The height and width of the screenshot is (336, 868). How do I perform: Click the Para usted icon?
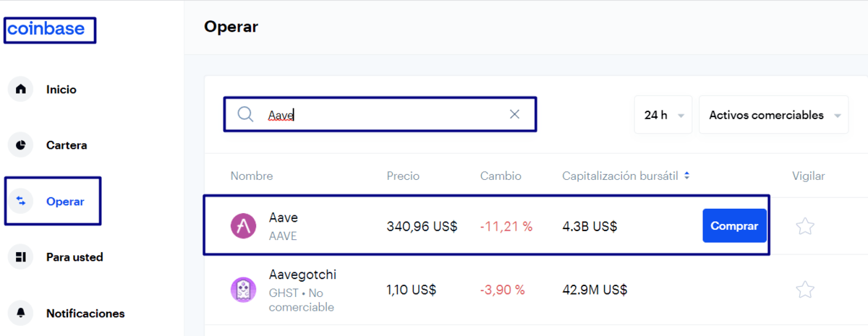[21, 257]
